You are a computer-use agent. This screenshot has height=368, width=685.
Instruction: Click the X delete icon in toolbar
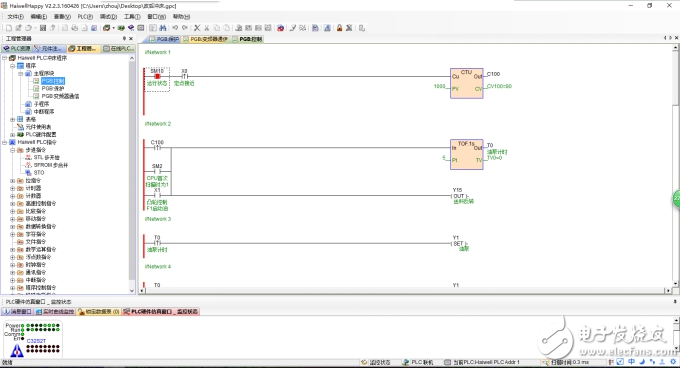[197, 28]
